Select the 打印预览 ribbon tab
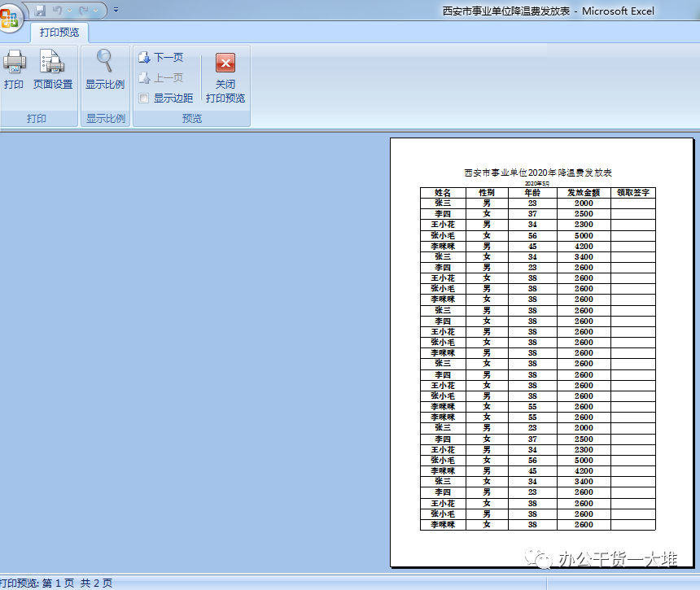The image size is (700, 590). pyautogui.click(x=59, y=32)
